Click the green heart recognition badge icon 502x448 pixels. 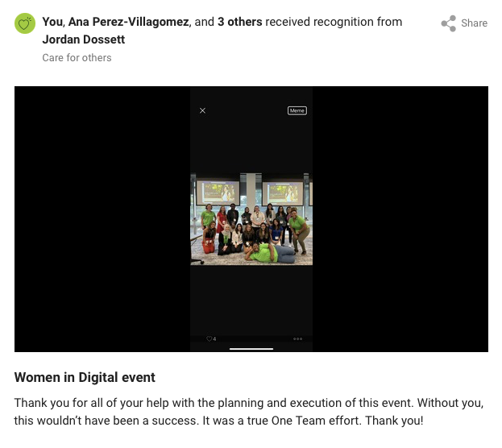point(25,23)
